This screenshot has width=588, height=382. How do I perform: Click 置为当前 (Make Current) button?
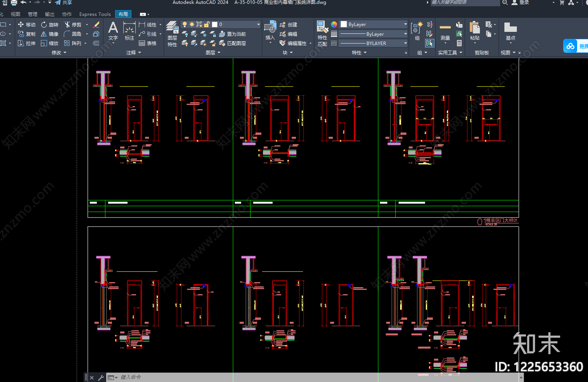[233, 34]
